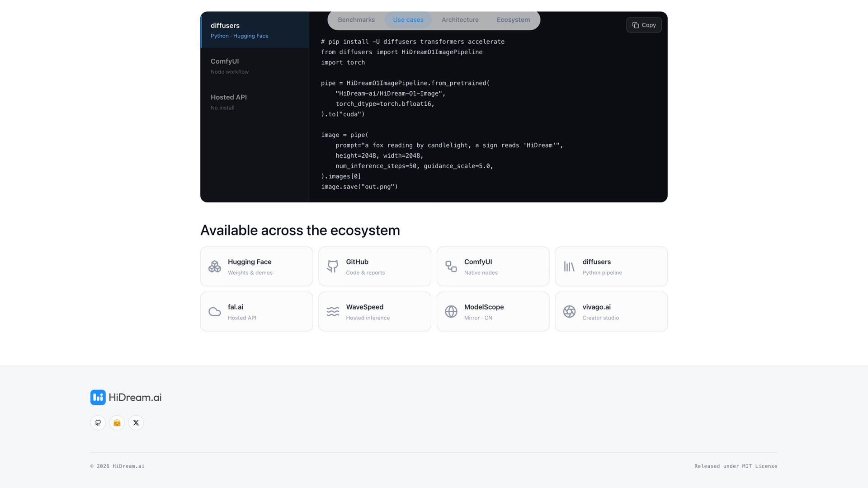
Task: Click the fal.ai cloud icon
Action: tap(215, 312)
